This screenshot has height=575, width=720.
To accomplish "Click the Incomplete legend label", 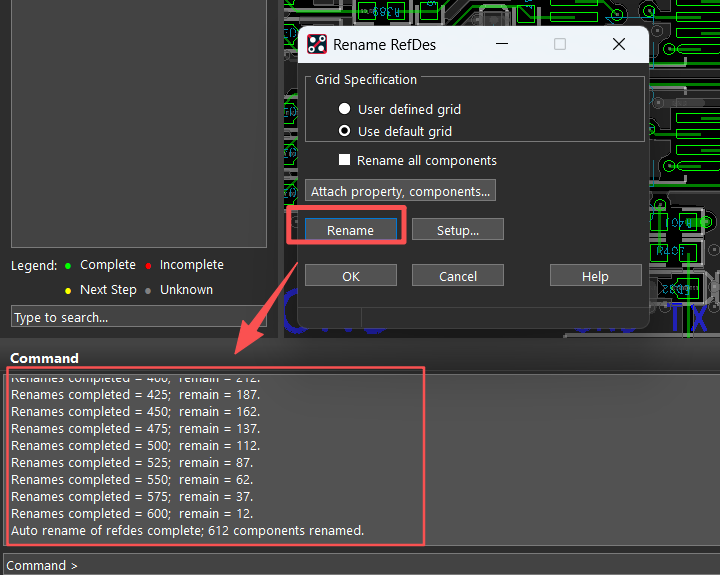I will (x=191, y=265).
